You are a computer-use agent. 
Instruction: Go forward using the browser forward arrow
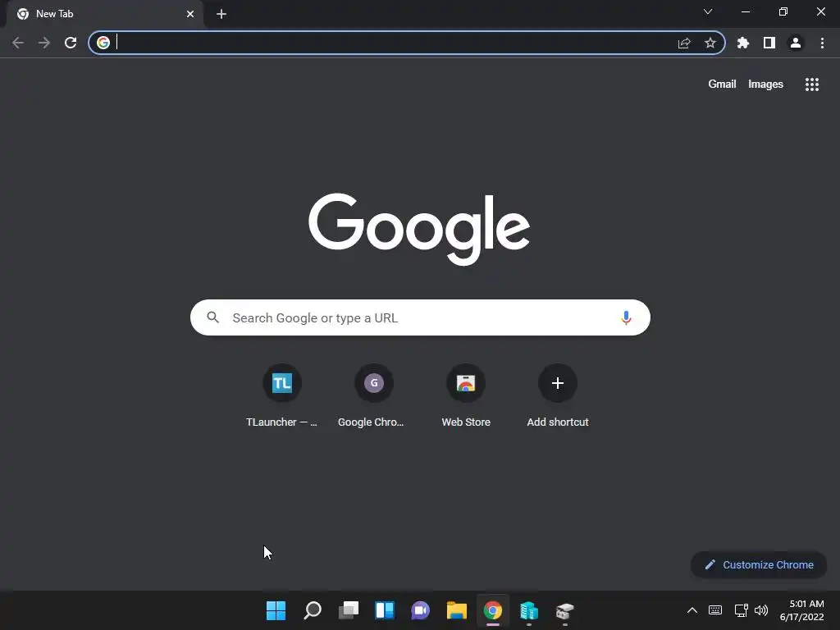point(44,43)
